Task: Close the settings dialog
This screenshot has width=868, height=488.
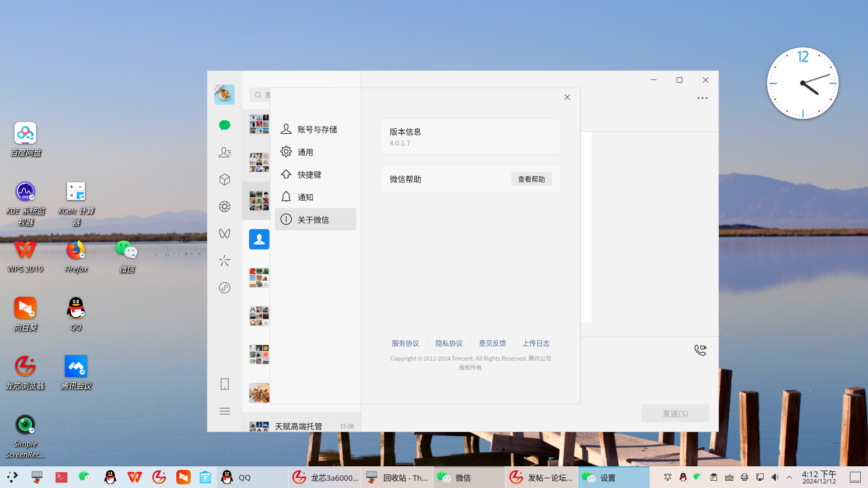Action: click(567, 97)
